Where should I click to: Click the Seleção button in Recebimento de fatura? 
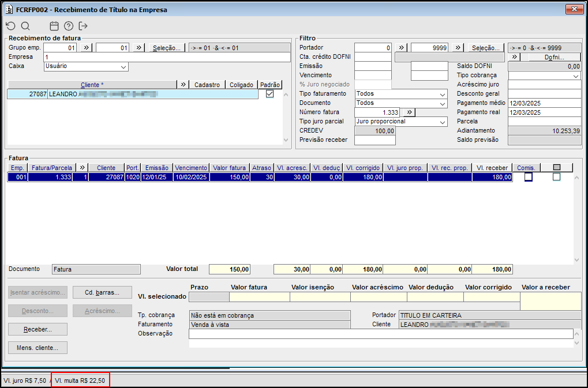[x=167, y=48]
